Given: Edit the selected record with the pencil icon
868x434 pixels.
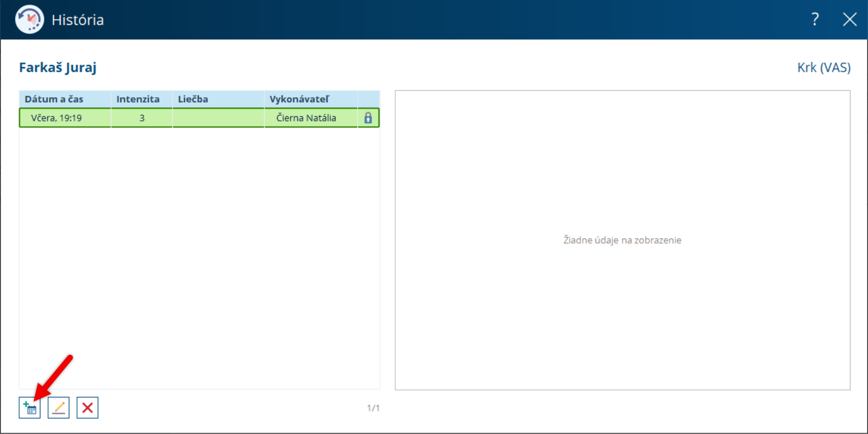Looking at the screenshot, I should click(x=58, y=408).
